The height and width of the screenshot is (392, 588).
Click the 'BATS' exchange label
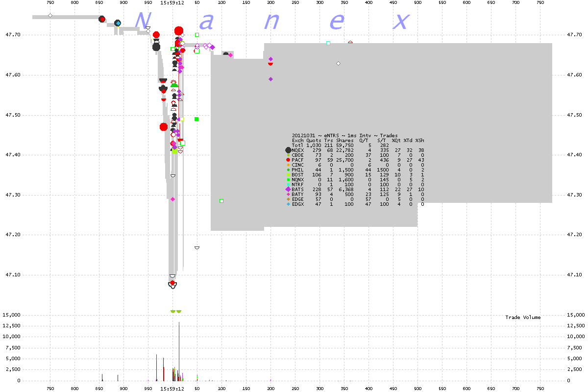pyautogui.click(x=298, y=189)
